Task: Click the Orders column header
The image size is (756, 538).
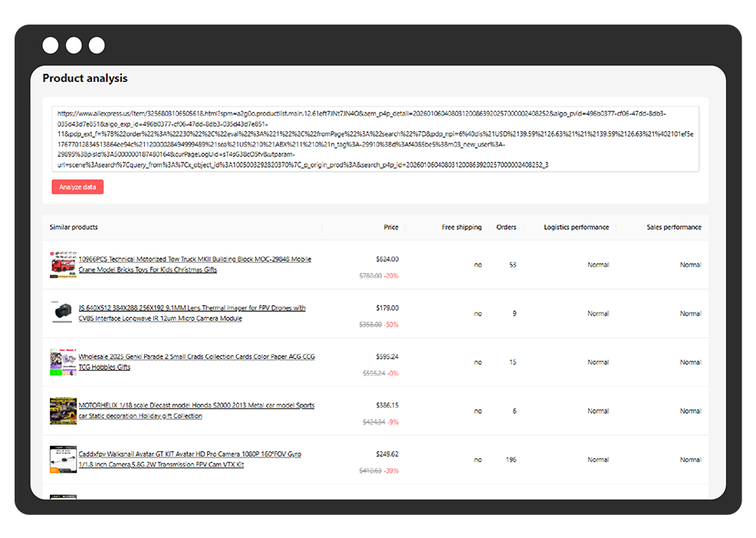Action: coord(506,228)
